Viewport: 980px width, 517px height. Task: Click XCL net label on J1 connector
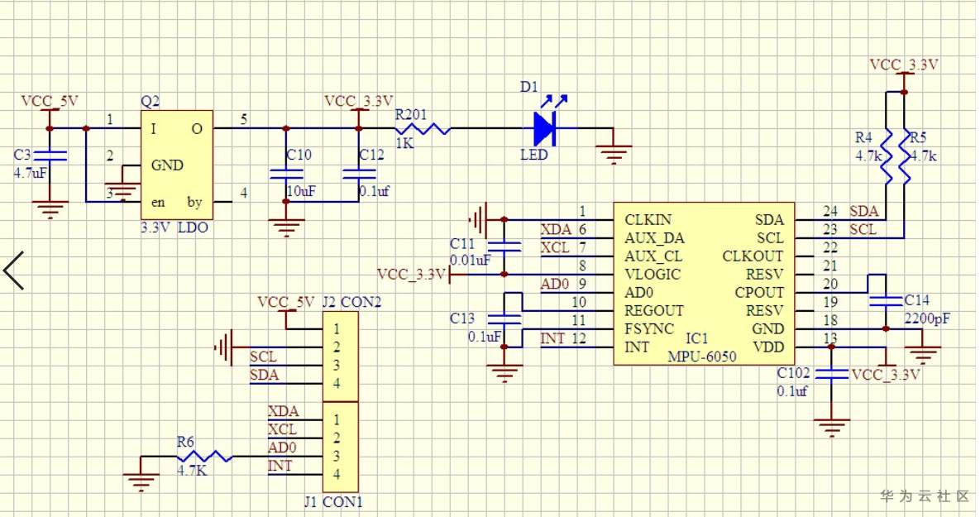(282, 429)
